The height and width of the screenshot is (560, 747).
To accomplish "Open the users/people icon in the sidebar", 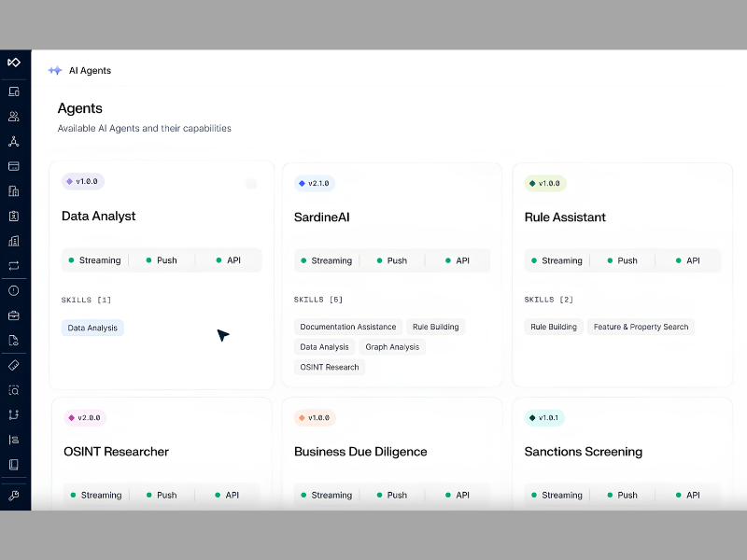I will [x=14, y=116].
